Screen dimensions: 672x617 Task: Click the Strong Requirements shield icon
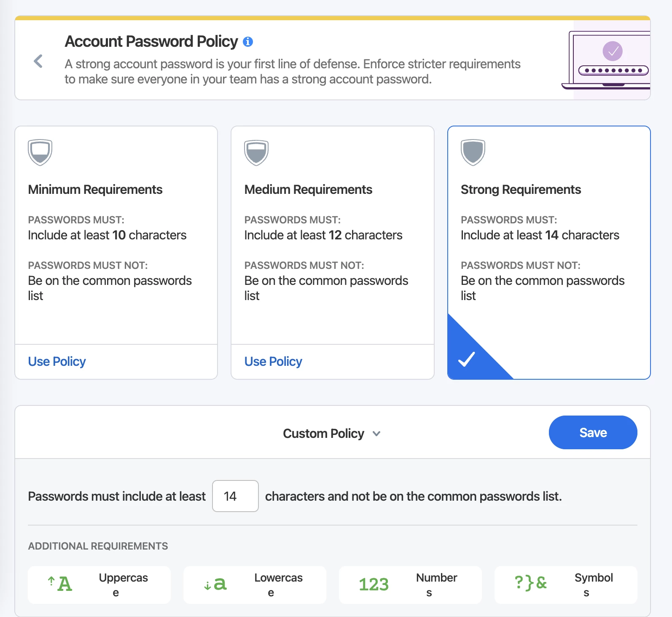tap(473, 152)
